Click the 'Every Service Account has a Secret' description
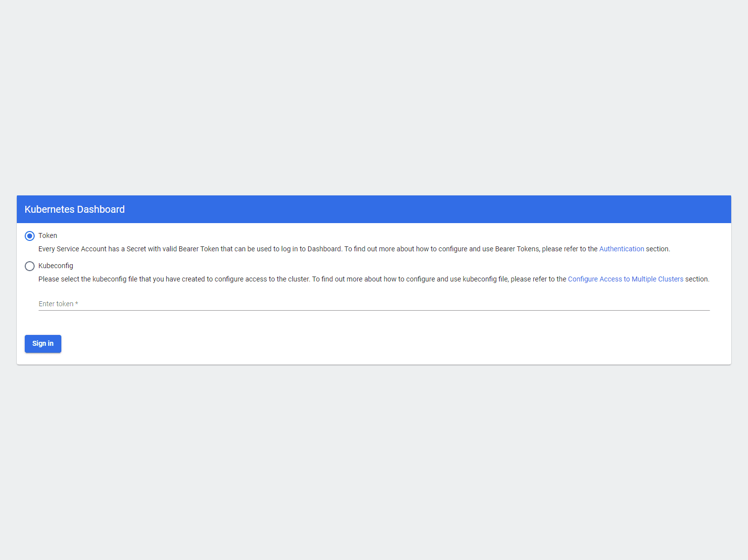 (x=354, y=249)
